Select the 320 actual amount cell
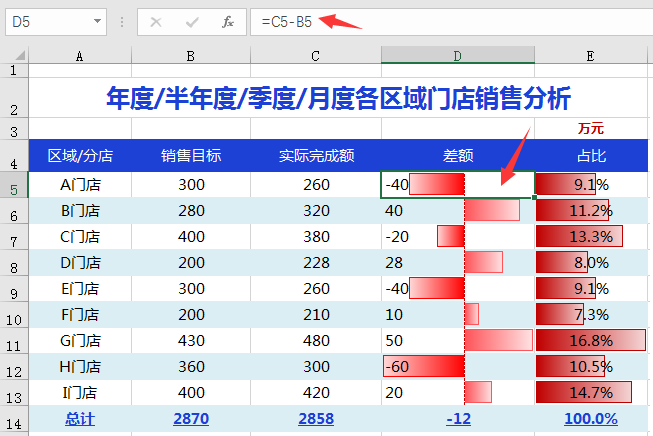Screen dimensions: 653x436 (x=316, y=211)
